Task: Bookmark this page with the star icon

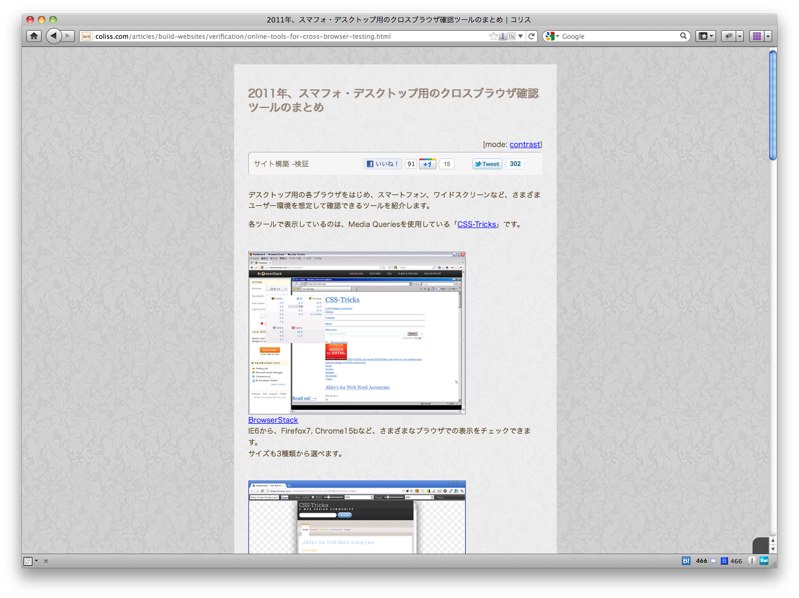Action: click(493, 36)
